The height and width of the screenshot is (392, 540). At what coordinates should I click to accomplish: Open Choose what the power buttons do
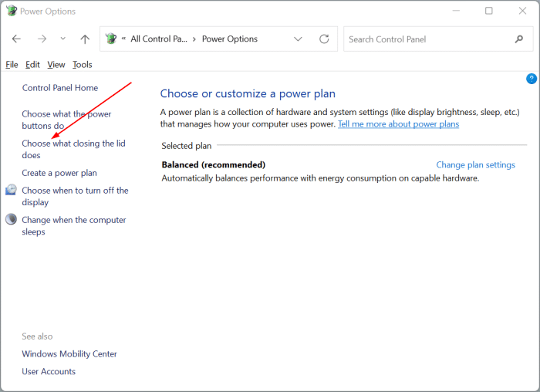click(x=66, y=120)
